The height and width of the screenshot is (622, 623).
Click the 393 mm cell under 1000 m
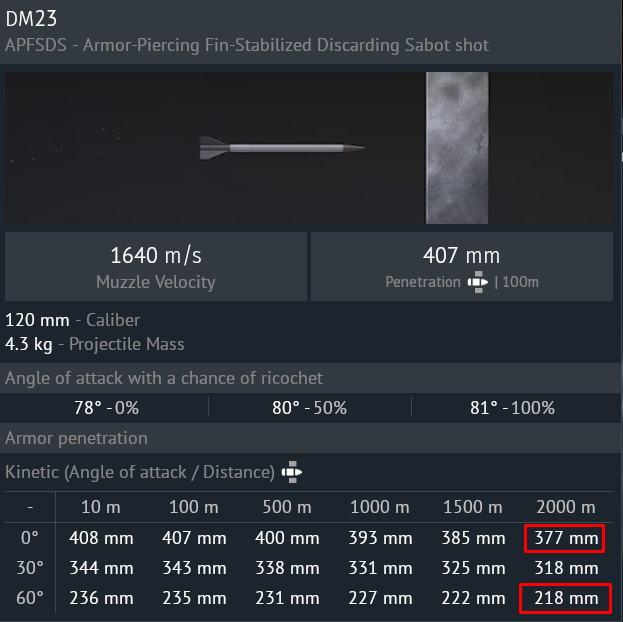380,538
